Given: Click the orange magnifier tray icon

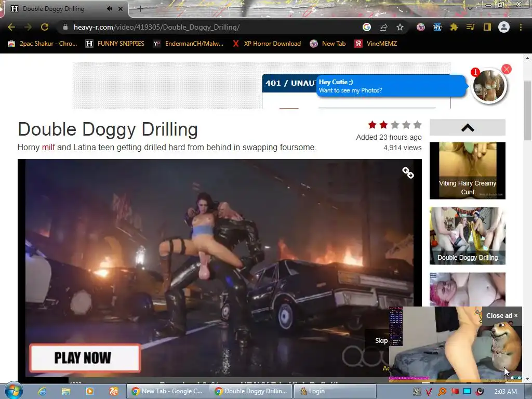Looking at the screenshot, I should [x=442, y=392].
